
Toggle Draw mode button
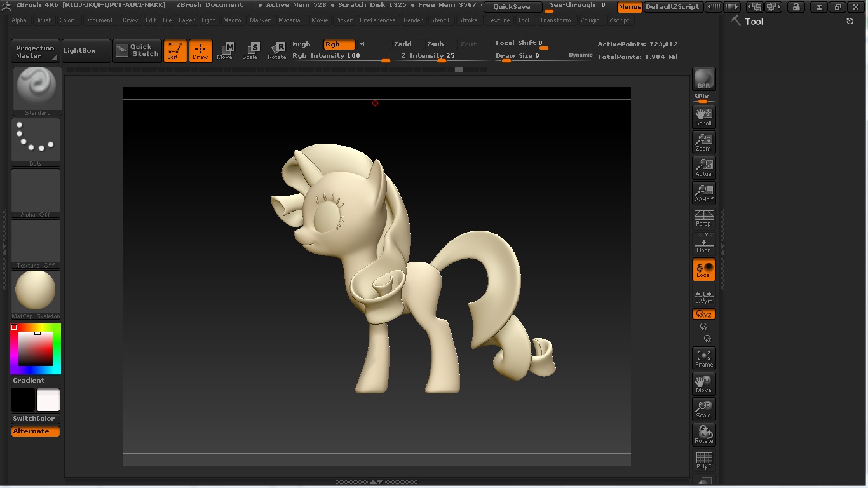pyautogui.click(x=201, y=51)
